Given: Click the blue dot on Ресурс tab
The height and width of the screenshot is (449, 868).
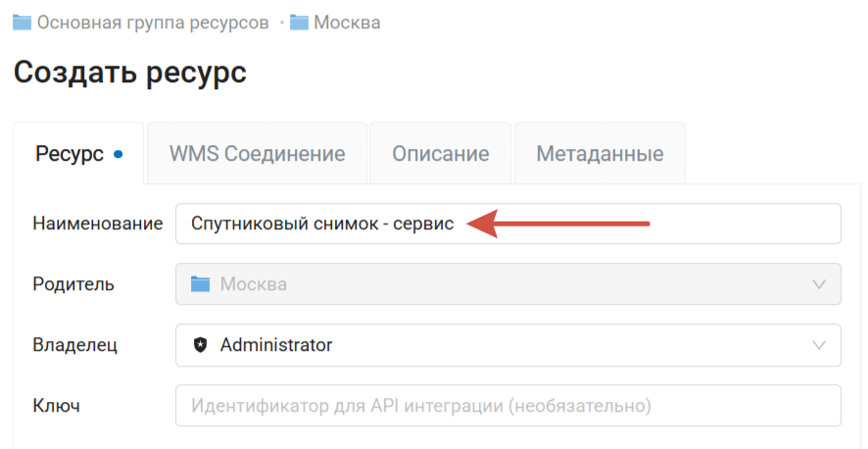Looking at the screenshot, I should coord(119,154).
